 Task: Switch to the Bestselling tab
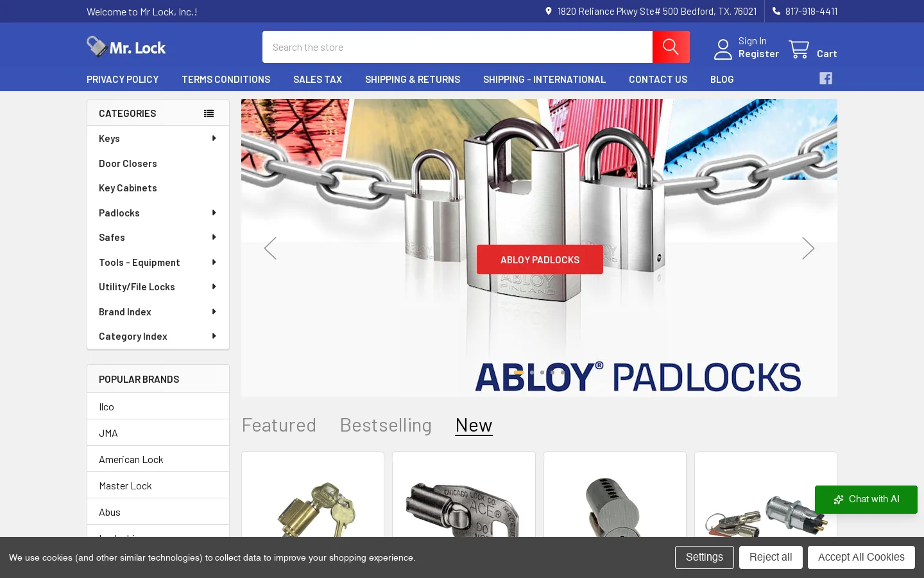386,425
